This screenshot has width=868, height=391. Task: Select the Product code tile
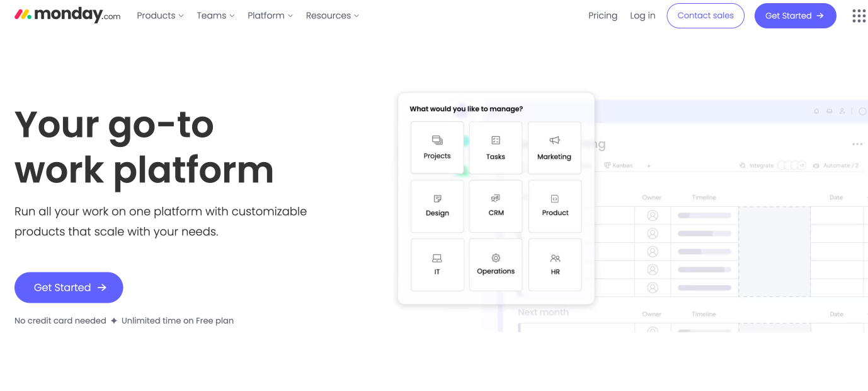click(x=555, y=206)
